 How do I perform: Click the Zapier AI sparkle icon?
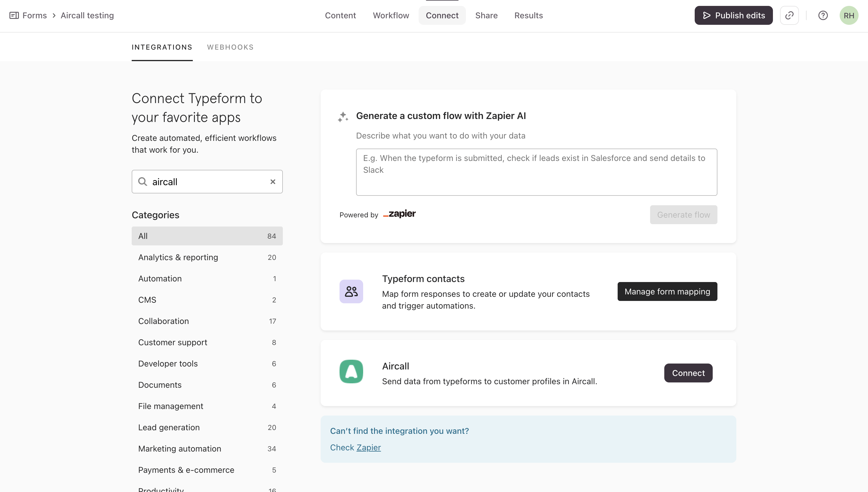tap(343, 117)
